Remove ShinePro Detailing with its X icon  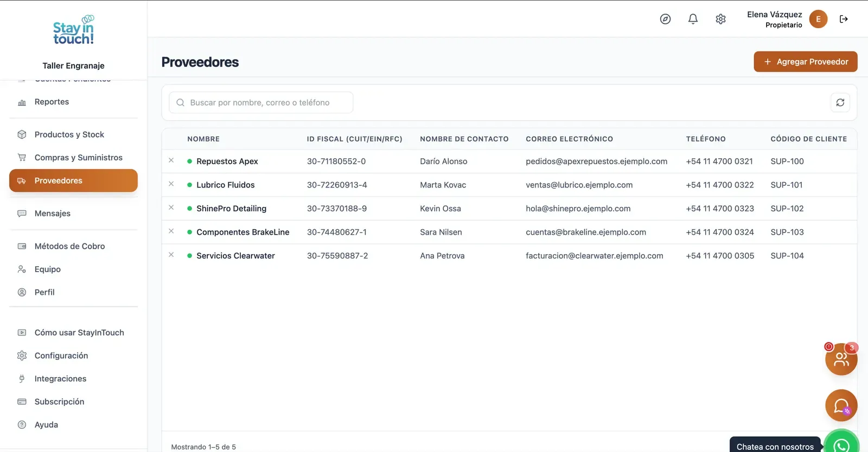coord(171,208)
